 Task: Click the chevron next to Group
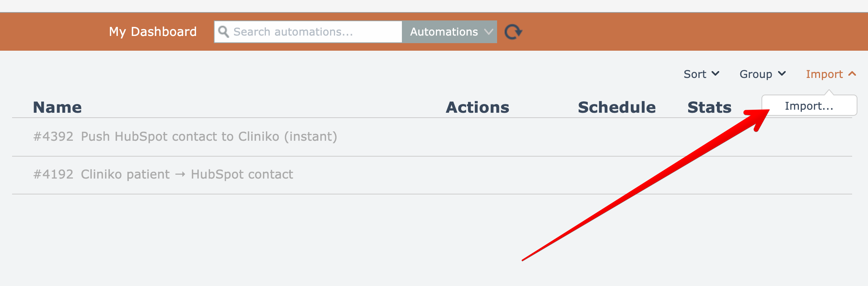tap(782, 73)
